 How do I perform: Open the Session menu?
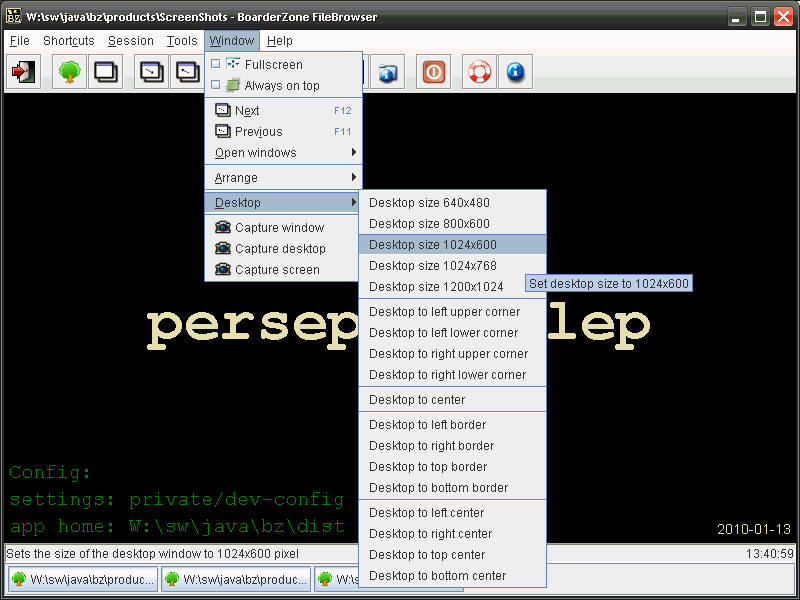point(131,41)
